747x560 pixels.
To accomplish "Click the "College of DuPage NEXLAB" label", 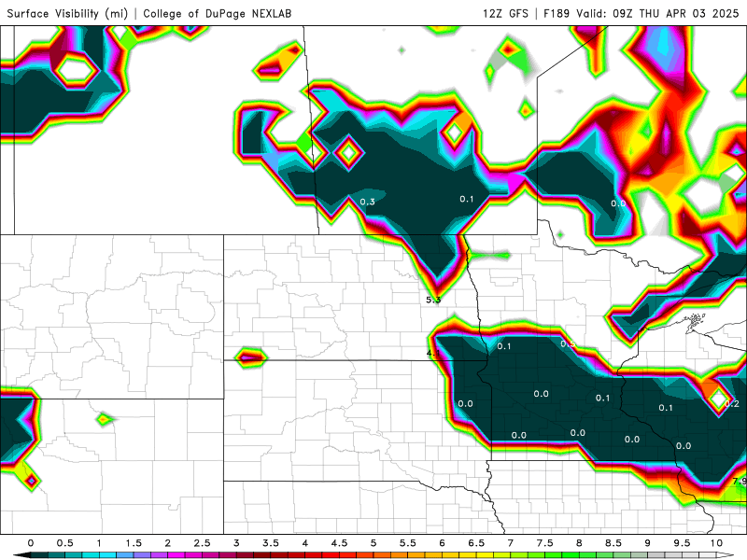I will click(x=218, y=13).
